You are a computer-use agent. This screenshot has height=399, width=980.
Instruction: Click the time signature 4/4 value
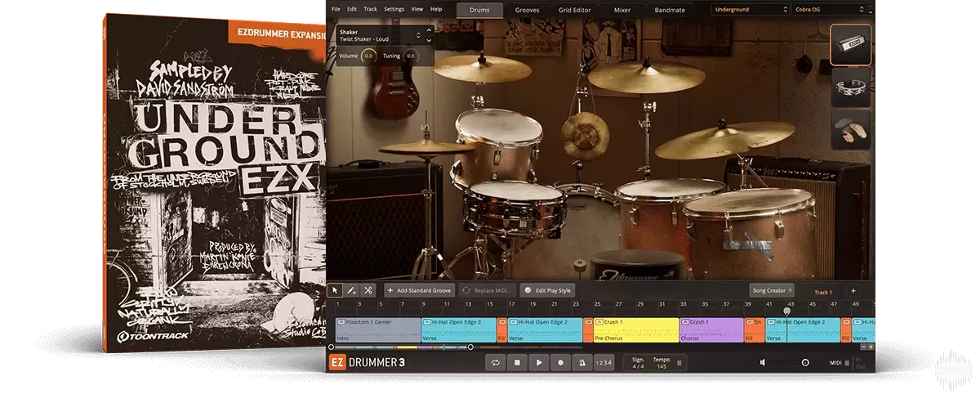click(x=637, y=366)
